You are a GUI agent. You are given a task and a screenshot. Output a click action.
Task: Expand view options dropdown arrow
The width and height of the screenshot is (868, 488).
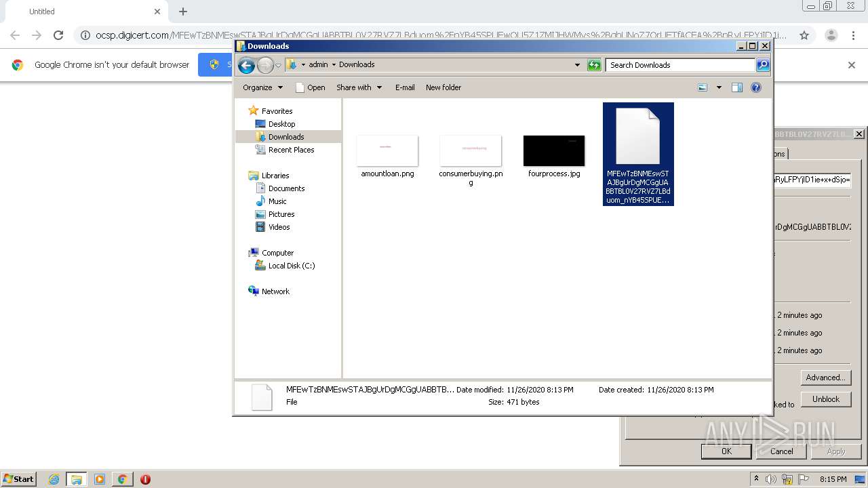point(719,87)
